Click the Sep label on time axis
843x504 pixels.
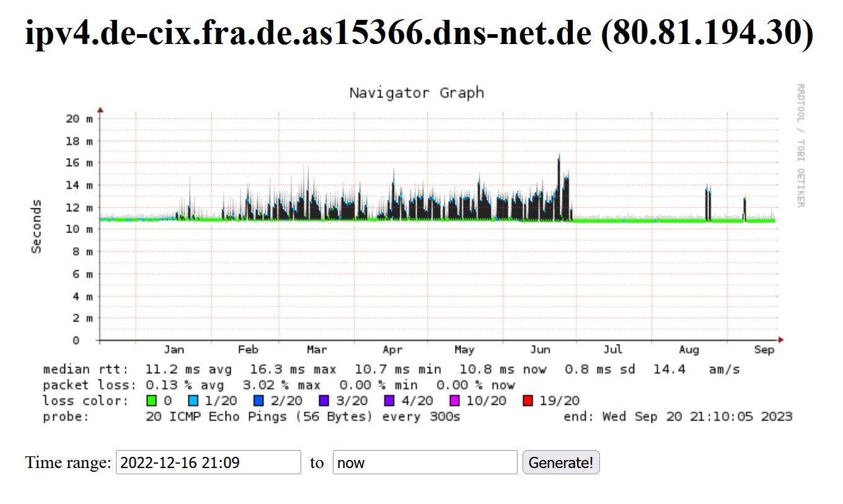coord(764,350)
